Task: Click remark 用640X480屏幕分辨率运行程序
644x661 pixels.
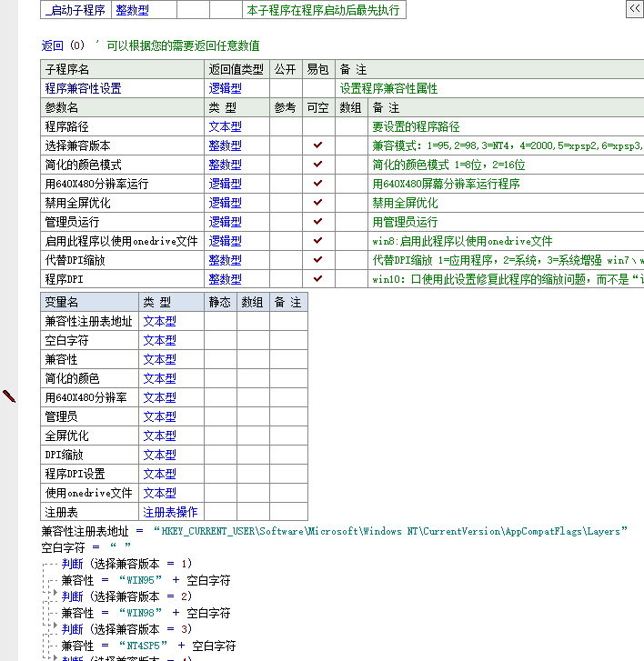Action: 447,184
